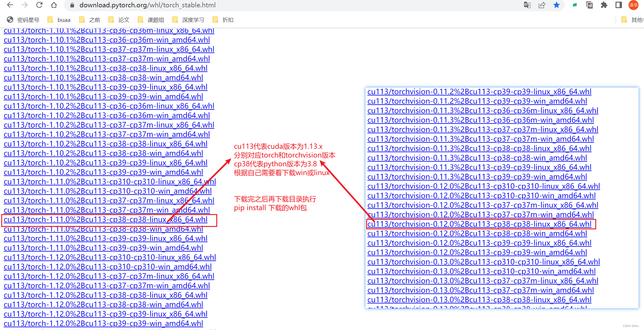Download torch-1.12.0 cu113 cp37m linux wheel
The image size is (644, 330).
[109, 276]
